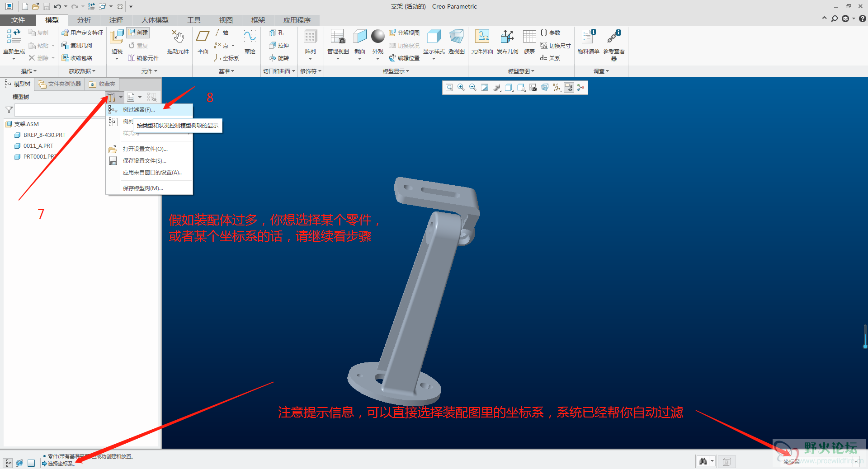Screen dimensions: 868x469
Task: Toggle web browser icon in status bar
Action: tap(19, 463)
